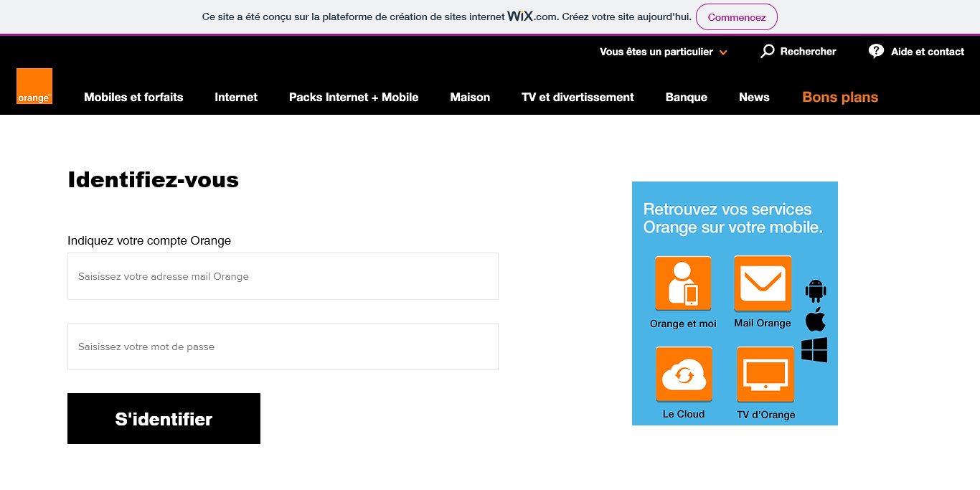The image size is (980, 490).
Task: Click the Wix logo in top banner
Action: (x=520, y=17)
